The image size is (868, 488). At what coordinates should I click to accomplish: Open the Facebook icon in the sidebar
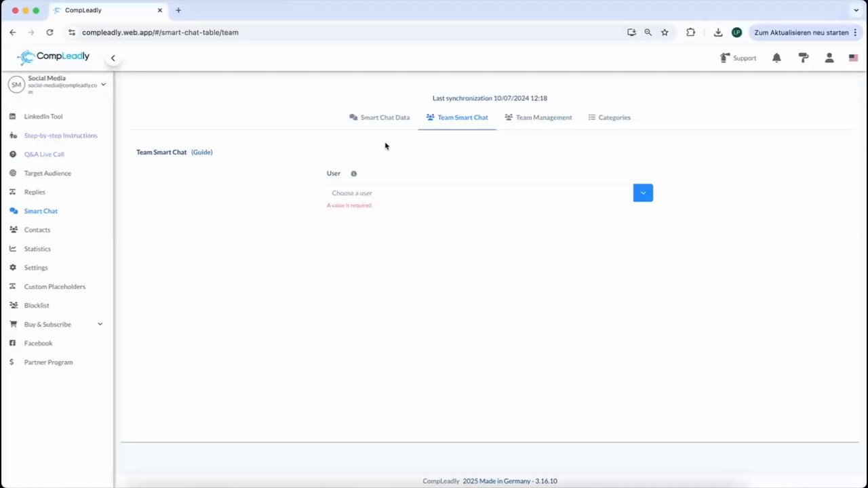(x=12, y=344)
